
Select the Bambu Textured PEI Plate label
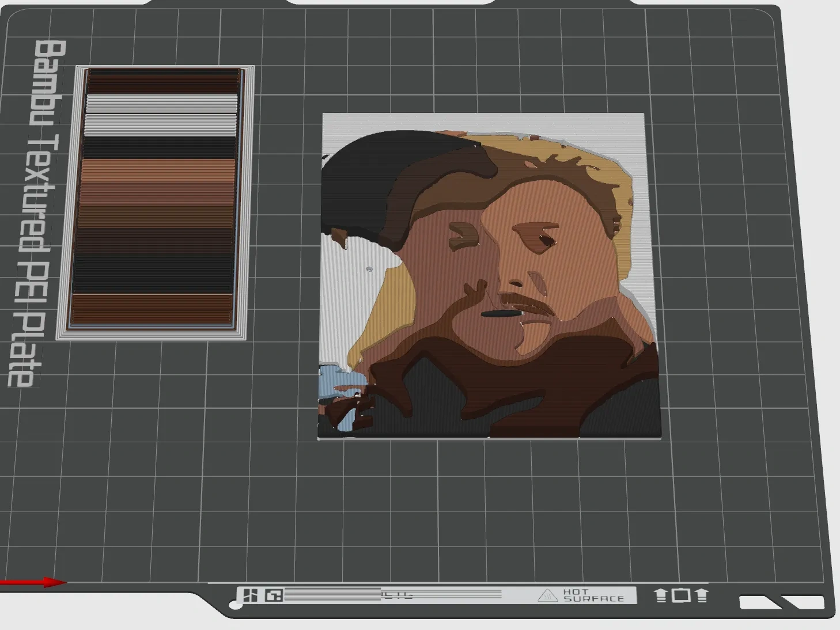pyautogui.click(x=36, y=213)
